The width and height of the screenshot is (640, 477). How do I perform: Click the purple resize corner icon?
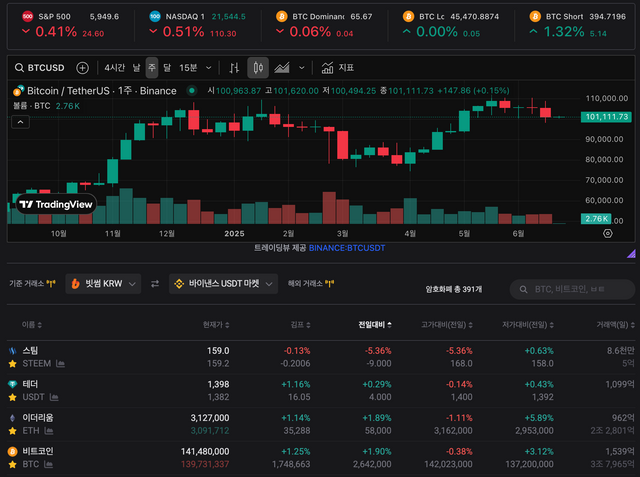point(631,254)
